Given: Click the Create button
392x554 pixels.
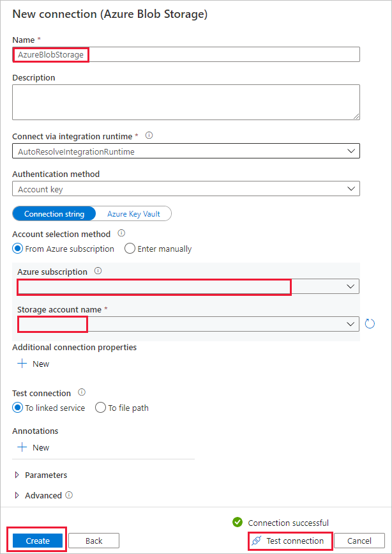Looking at the screenshot, I should pos(38,541).
